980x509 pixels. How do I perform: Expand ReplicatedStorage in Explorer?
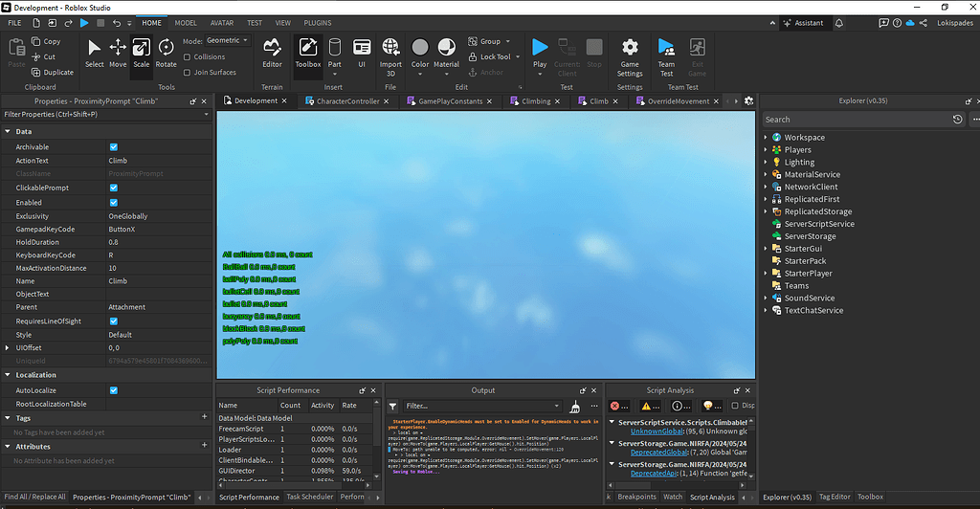pyautogui.click(x=766, y=211)
